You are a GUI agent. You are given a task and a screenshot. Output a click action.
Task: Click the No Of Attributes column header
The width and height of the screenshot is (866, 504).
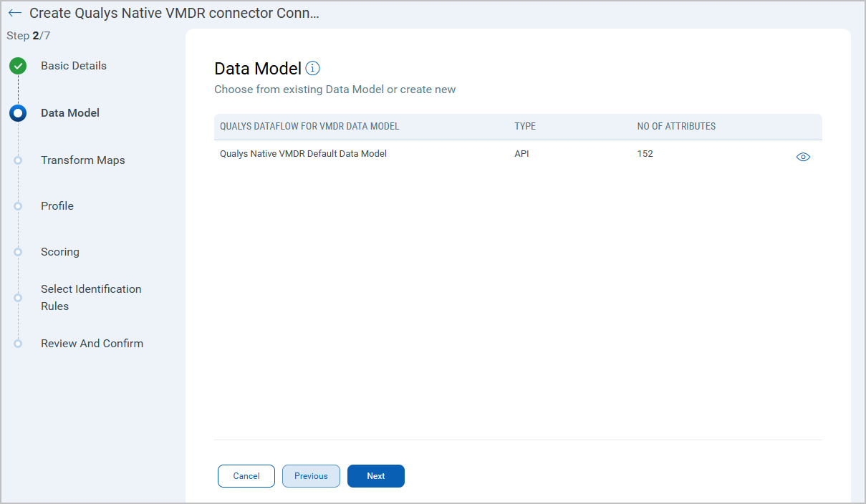[676, 127]
